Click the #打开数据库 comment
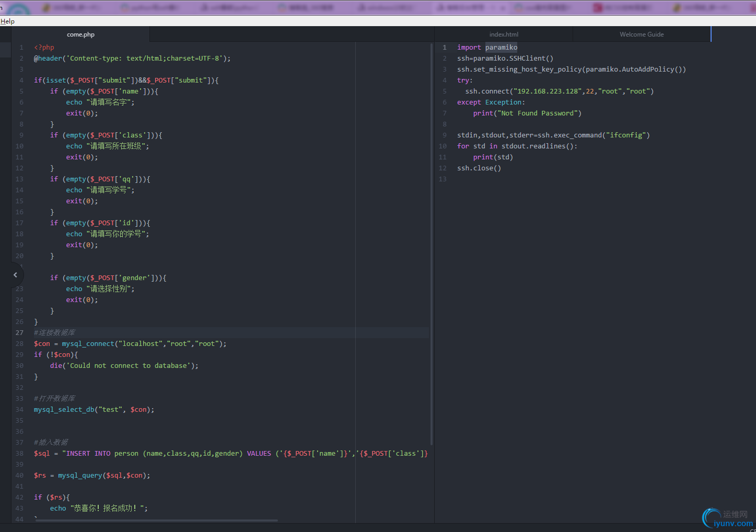The height and width of the screenshot is (532, 756). point(54,399)
